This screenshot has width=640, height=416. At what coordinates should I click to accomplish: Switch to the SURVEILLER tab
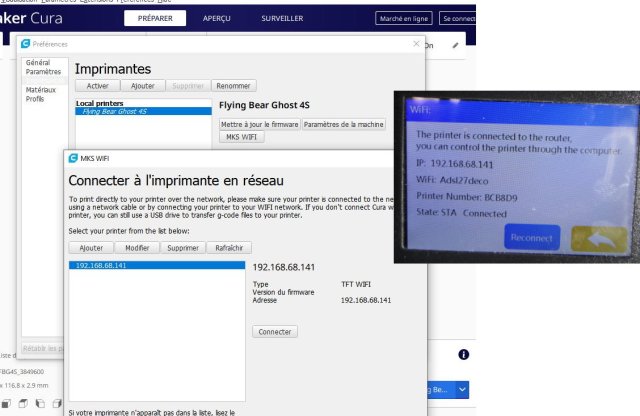click(x=282, y=18)
